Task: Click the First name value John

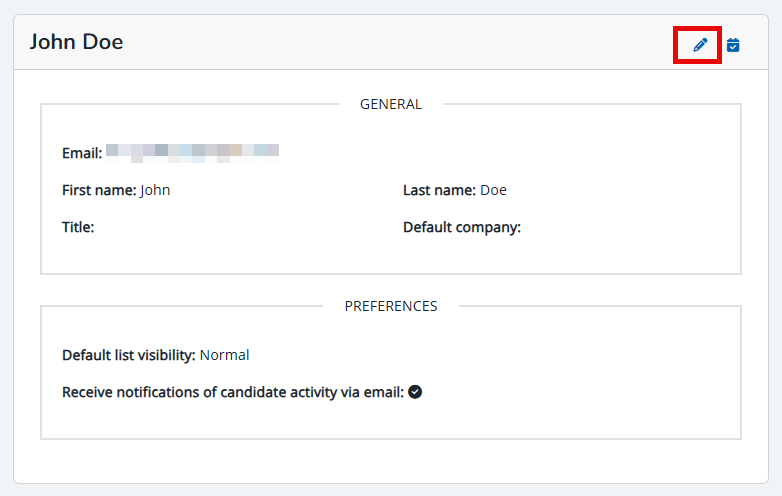Action: pos(155,190)
